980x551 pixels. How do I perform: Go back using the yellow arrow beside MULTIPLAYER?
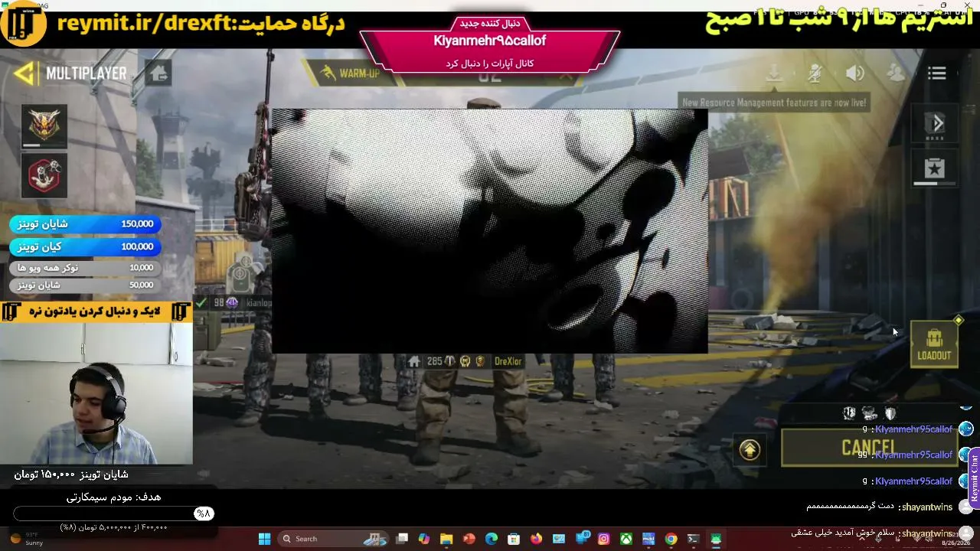point(24,73)
